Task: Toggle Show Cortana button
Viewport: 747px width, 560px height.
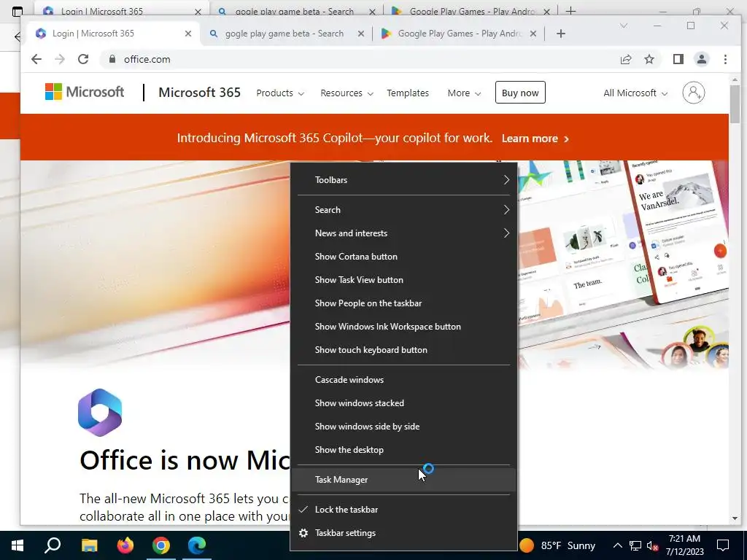Action: coord(403,257)
